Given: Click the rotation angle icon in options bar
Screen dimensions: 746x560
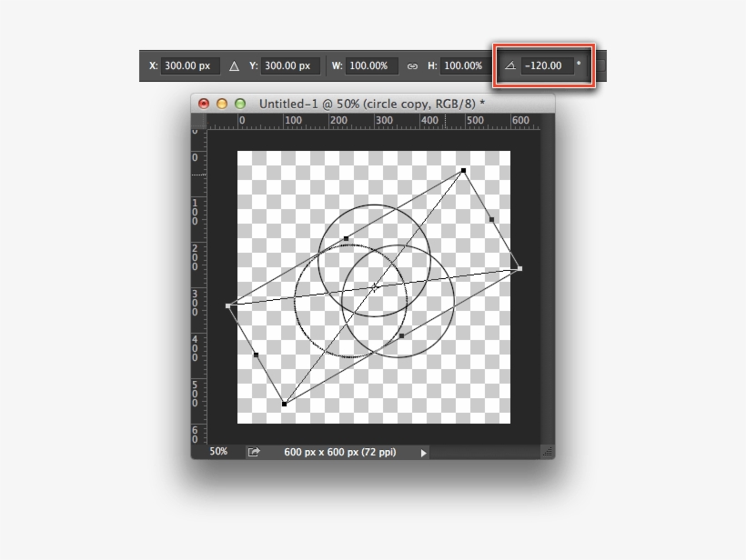Looking at the screenshot, I should (511, 65).
